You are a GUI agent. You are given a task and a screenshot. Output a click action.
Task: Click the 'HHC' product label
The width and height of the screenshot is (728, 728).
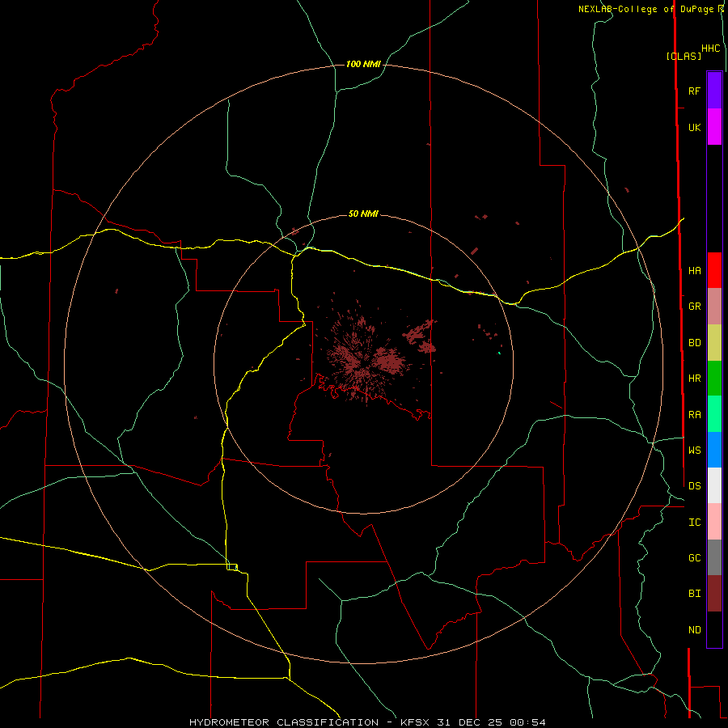[x=711, y=49]
